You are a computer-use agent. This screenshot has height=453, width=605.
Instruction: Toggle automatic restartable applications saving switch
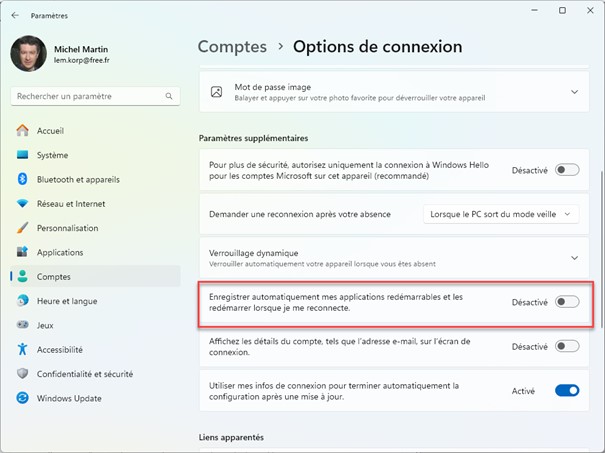(567, 302)
